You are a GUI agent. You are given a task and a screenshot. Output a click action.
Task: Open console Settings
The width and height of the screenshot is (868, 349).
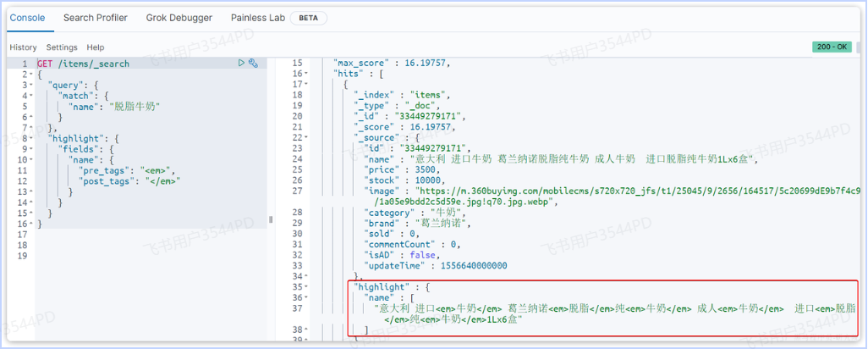click(62, 47)
